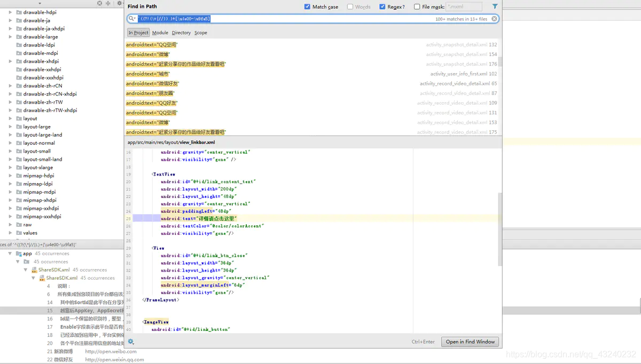
Task: Click the code preview vertical scrollbar
Action: 500,230
